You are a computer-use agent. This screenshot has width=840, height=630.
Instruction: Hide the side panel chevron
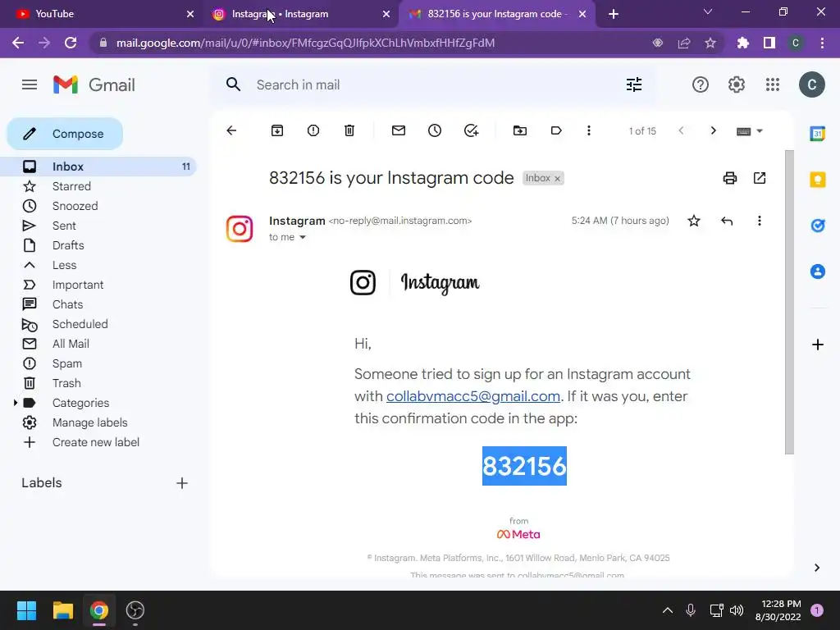coord(817,568)
